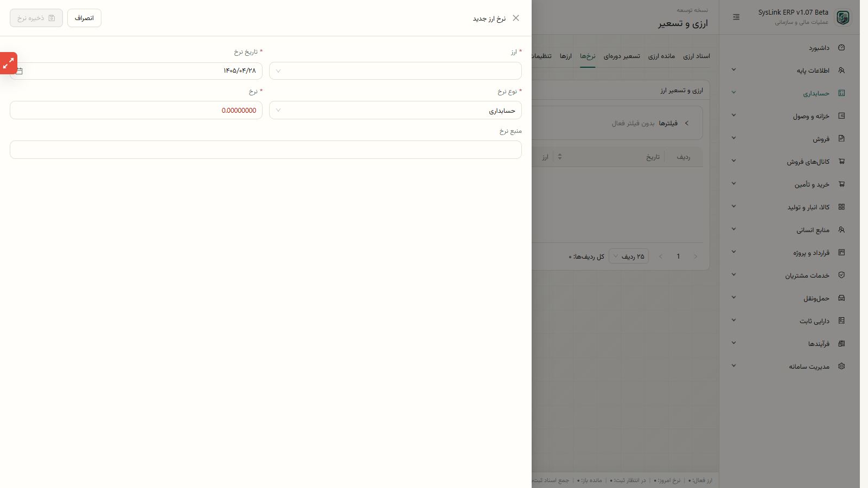The image size is (868, 488).
Task: Click the اطلاعات پایه sidebar icon
Action: (841, 70)
